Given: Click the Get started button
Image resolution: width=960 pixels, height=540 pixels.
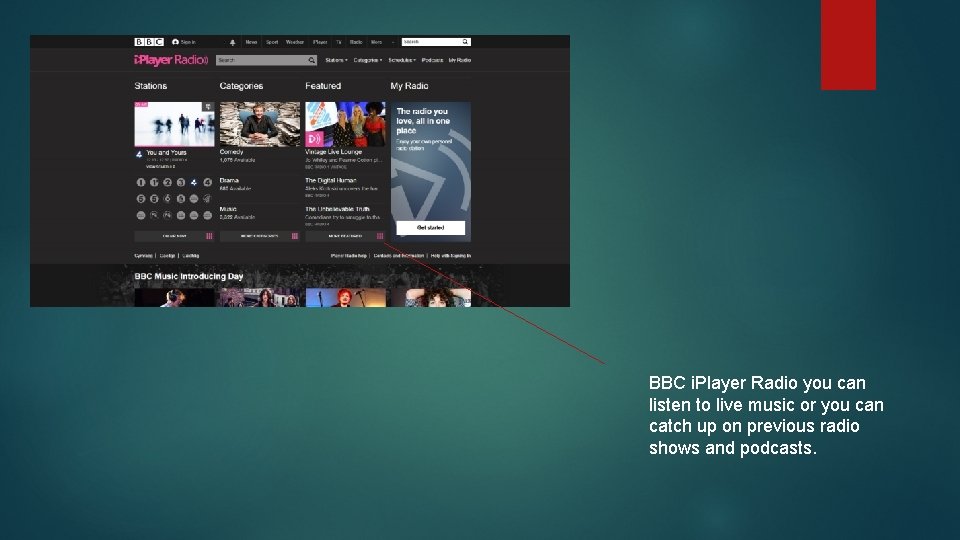Looking at the screenshot, I should pos(430,228).
